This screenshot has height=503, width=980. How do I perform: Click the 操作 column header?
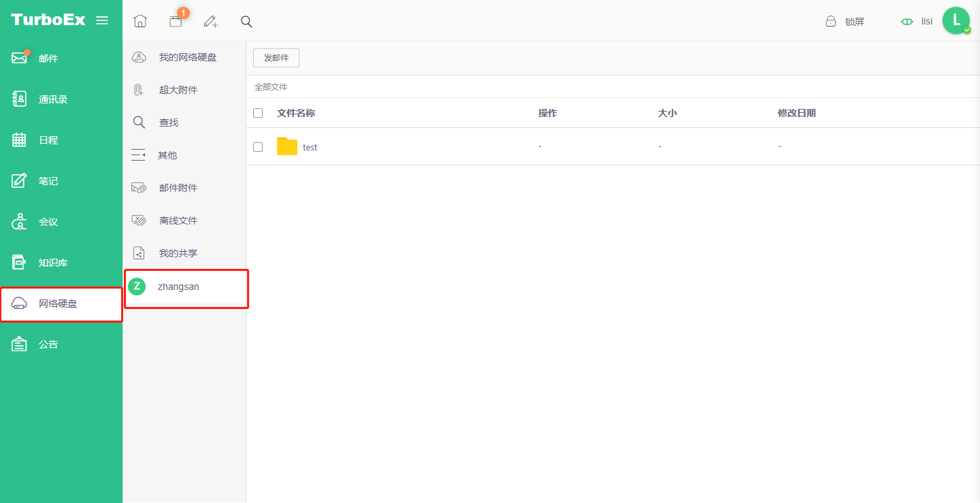click(548, 113)
